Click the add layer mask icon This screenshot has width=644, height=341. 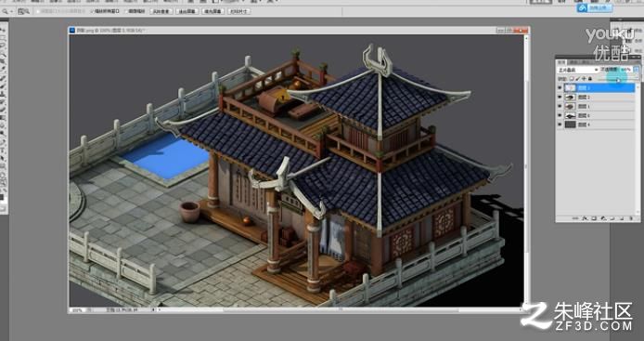point(594,218)
